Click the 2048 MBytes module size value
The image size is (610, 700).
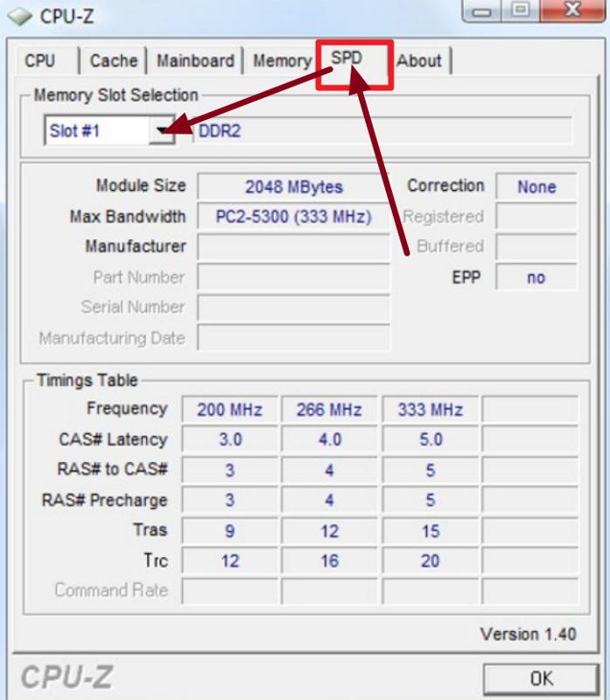pos(293,186)
